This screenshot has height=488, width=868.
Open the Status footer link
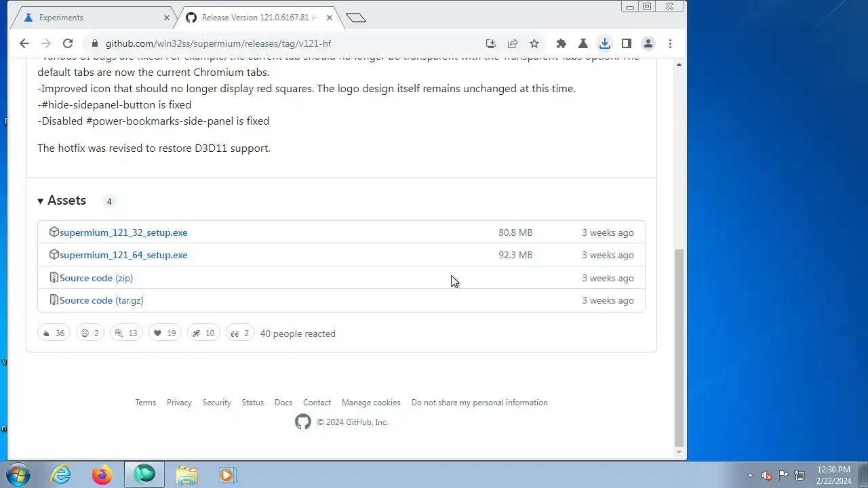pyautogui.click(x=253, y=403)
